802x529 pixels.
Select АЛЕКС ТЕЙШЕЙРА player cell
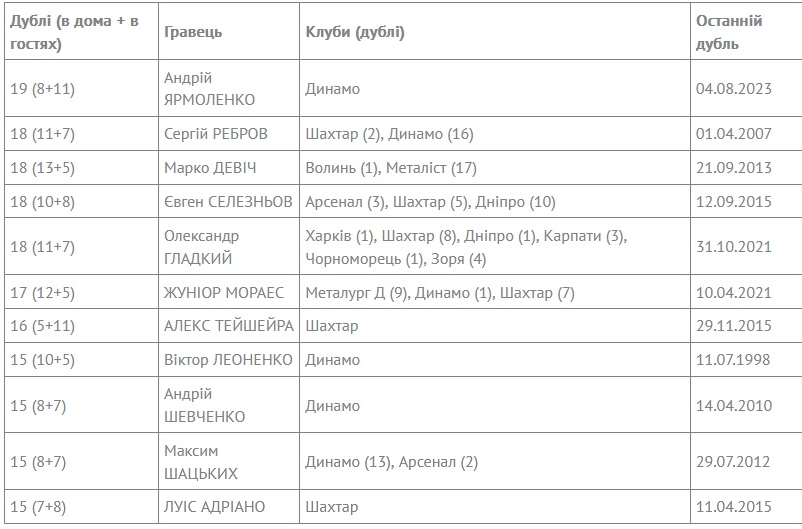(x=228, y=326)
